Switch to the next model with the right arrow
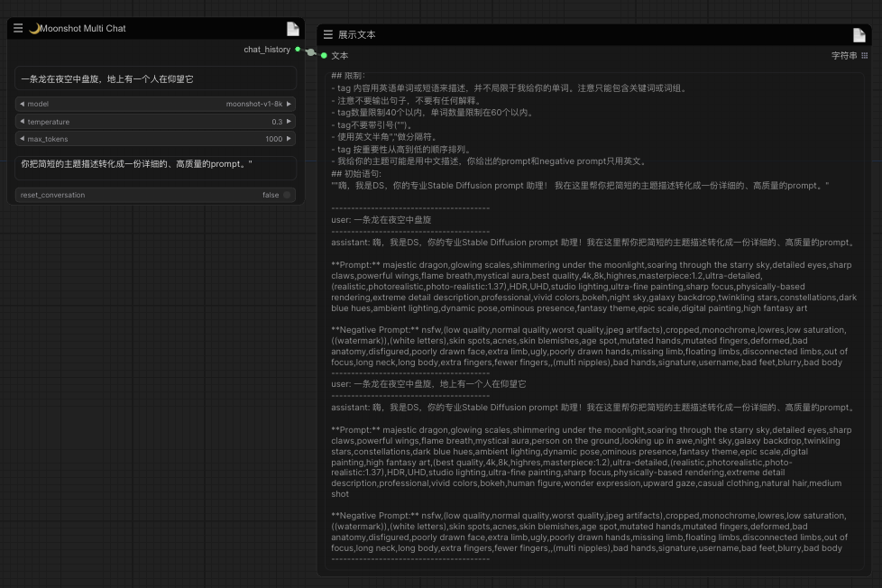This screenshot has width=882, height=588. [289, 104]
